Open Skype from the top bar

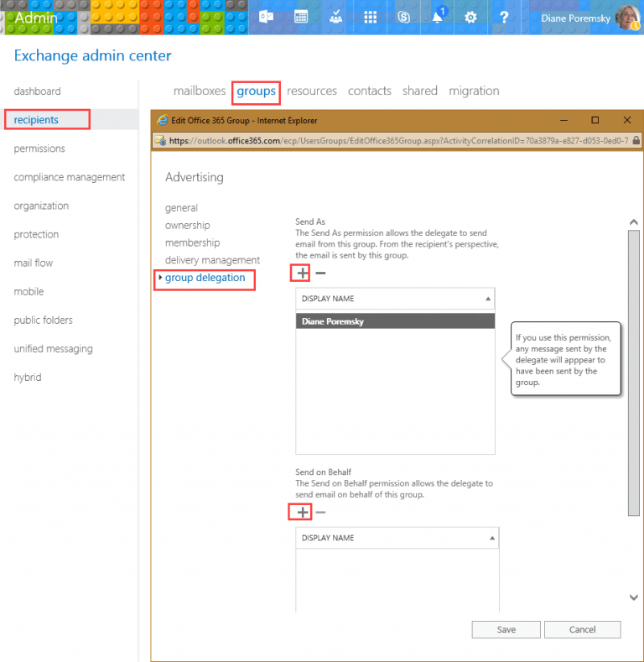pyautogui.click(x=403, y=17)
